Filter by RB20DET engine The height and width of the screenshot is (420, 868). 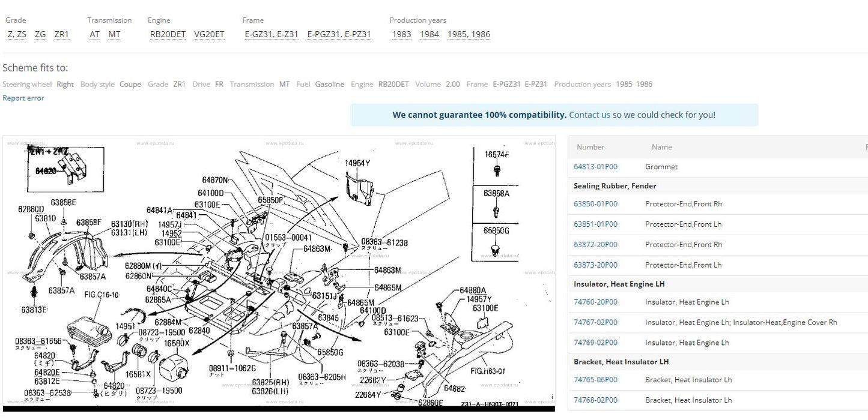coord(167,34)
